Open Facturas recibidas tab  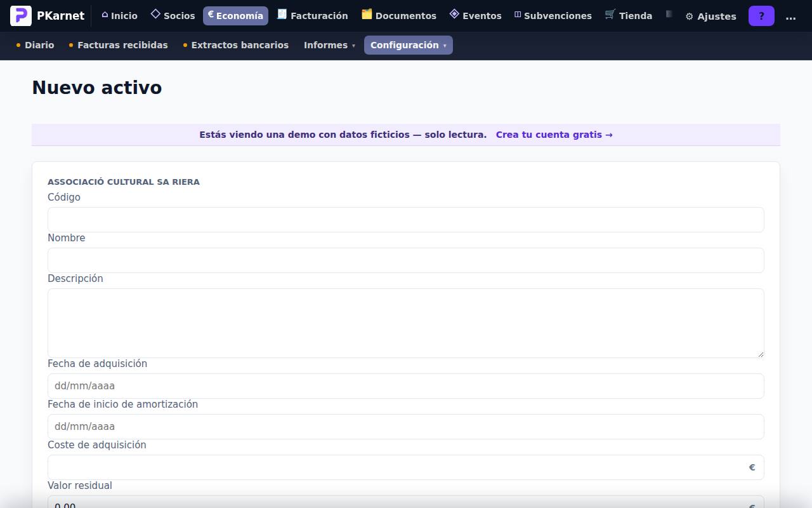(x=118, y=45)
